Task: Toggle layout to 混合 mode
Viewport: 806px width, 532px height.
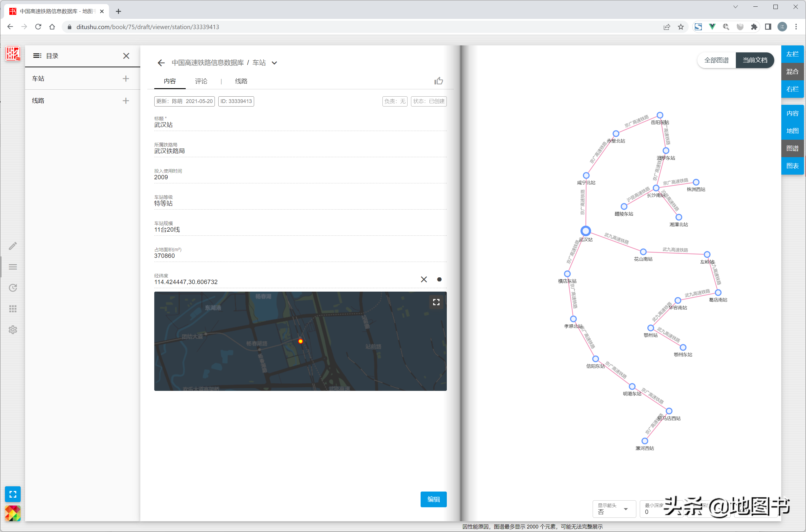Action: tap(792, 72)
